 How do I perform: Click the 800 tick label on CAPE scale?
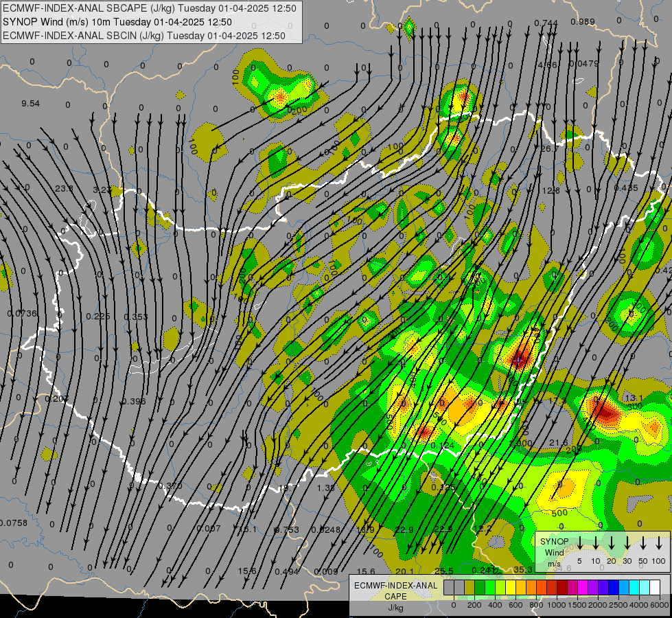535,605
